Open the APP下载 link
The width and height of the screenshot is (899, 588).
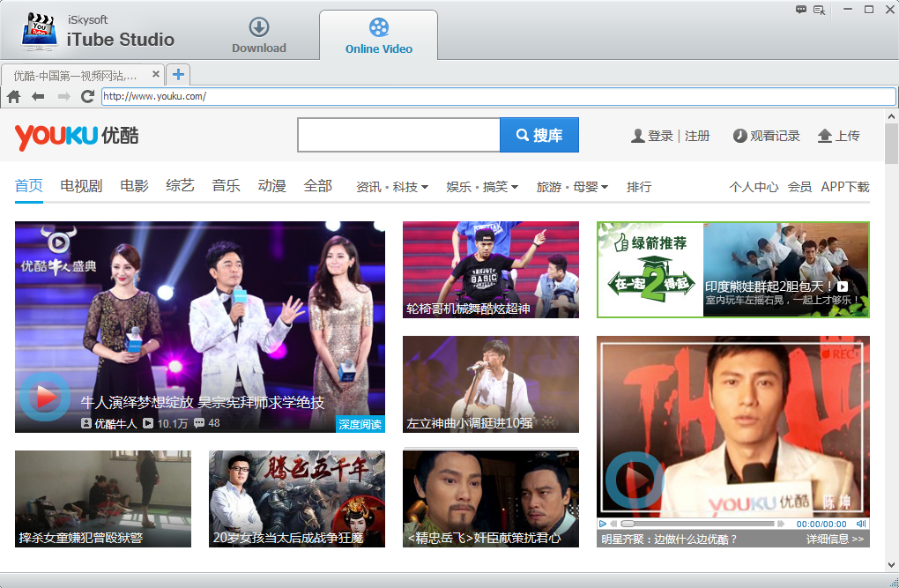(x=845, y=187)
